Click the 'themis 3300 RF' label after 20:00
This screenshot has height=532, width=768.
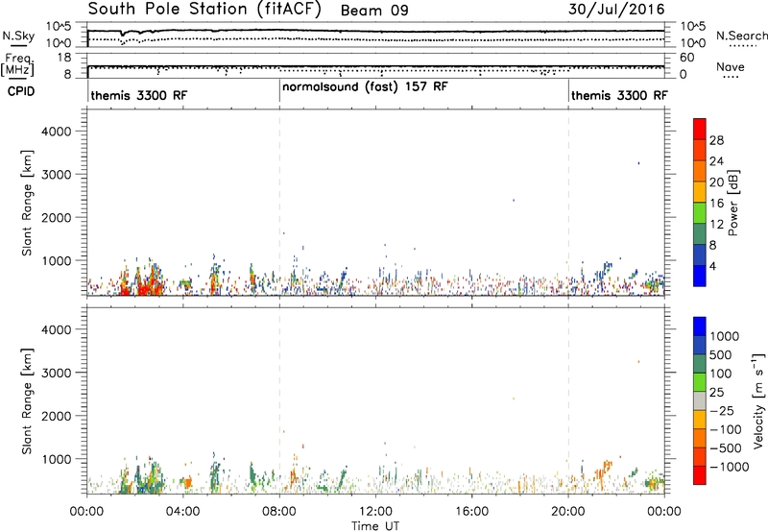click(619, 95)
